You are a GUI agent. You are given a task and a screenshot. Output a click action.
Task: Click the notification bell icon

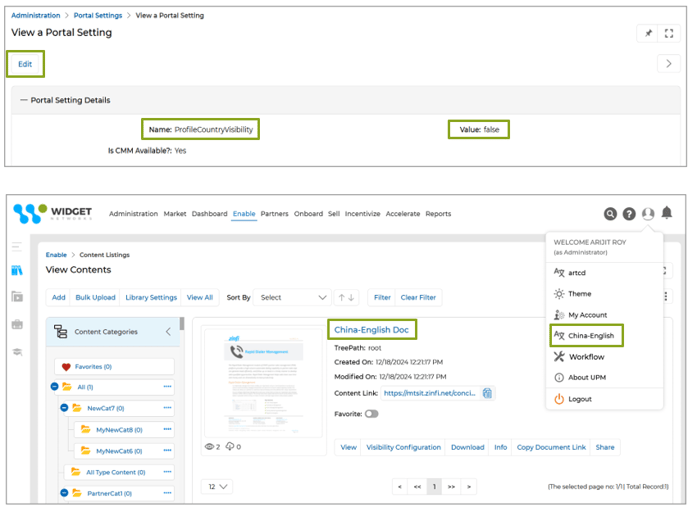click(667, 213)
